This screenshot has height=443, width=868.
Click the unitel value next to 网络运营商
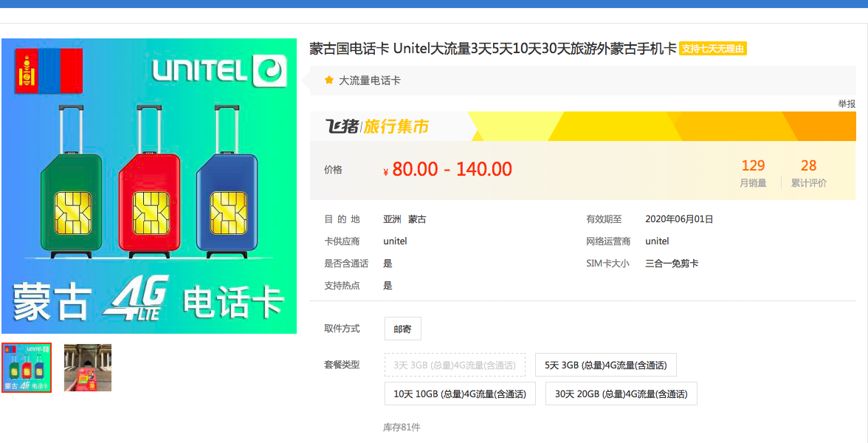point(657,241)
